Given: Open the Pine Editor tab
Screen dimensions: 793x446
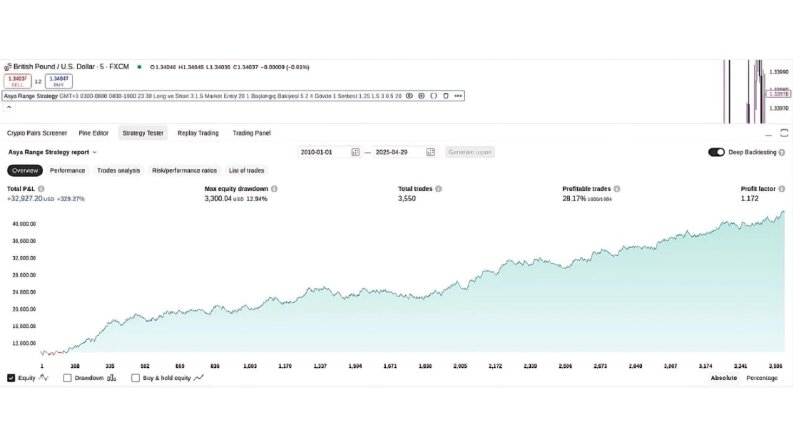Looking at the screenshot, I should [94, 133].
